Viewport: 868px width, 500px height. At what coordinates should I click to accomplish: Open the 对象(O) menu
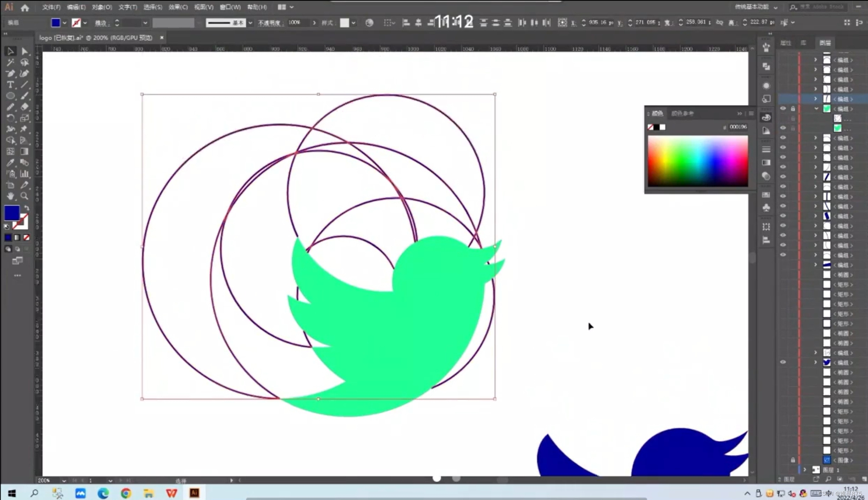tap(101, 7)
